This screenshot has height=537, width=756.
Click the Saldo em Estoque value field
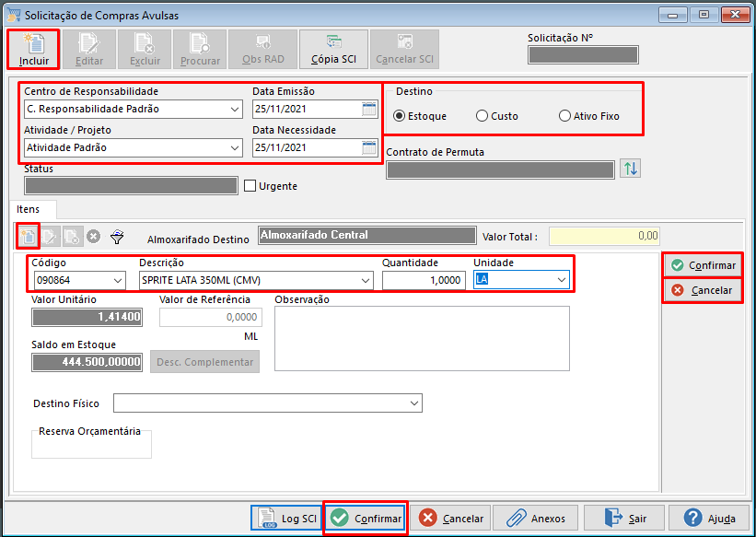click(87, 362)
